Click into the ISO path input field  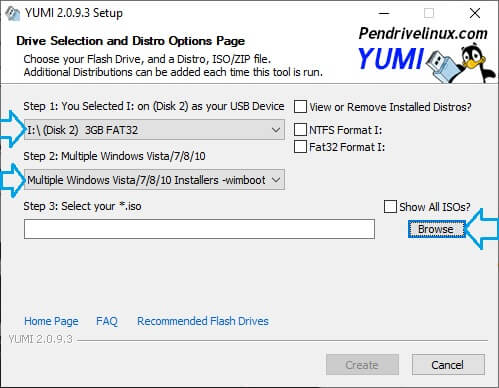coord(199,229)
